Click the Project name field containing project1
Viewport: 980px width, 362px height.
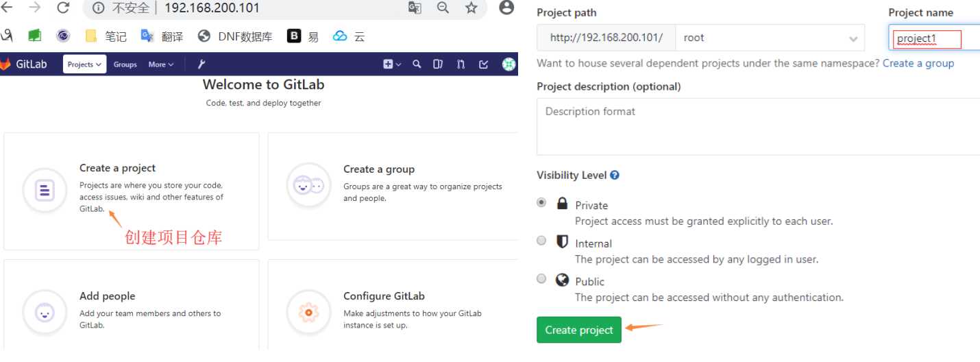(x=935, y=38)
